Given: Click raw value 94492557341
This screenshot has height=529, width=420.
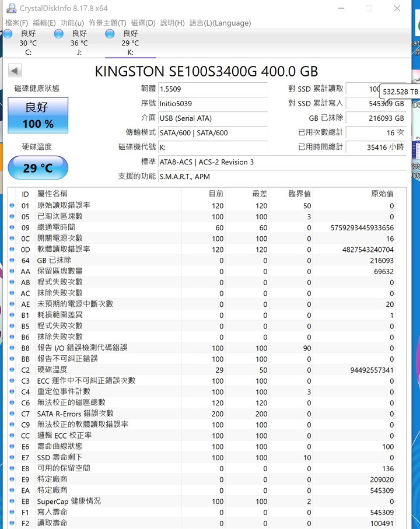Looking at the screenshot, I should pos(372,370).
